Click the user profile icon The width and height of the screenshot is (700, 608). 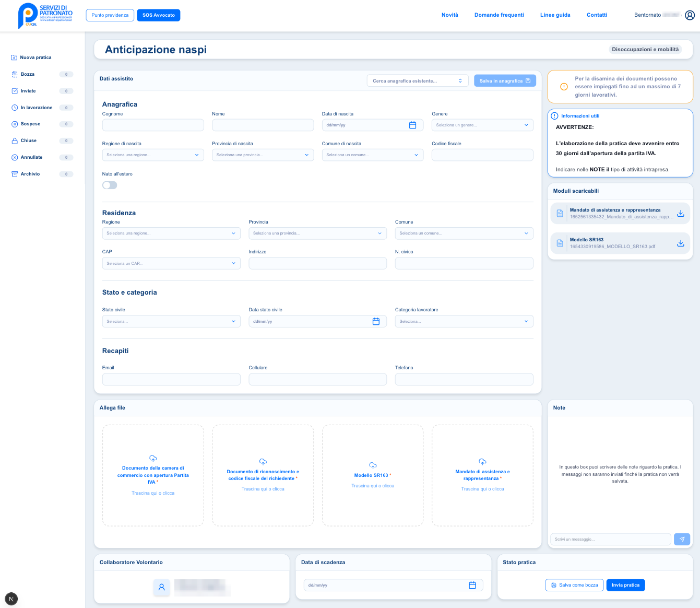[x=690, y=15]
